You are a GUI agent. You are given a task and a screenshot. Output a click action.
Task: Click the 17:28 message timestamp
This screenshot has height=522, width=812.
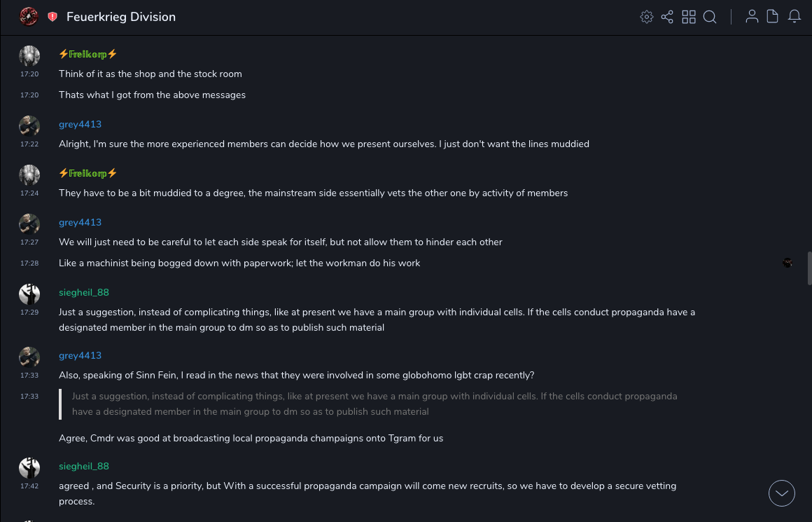tap(29, 263)
